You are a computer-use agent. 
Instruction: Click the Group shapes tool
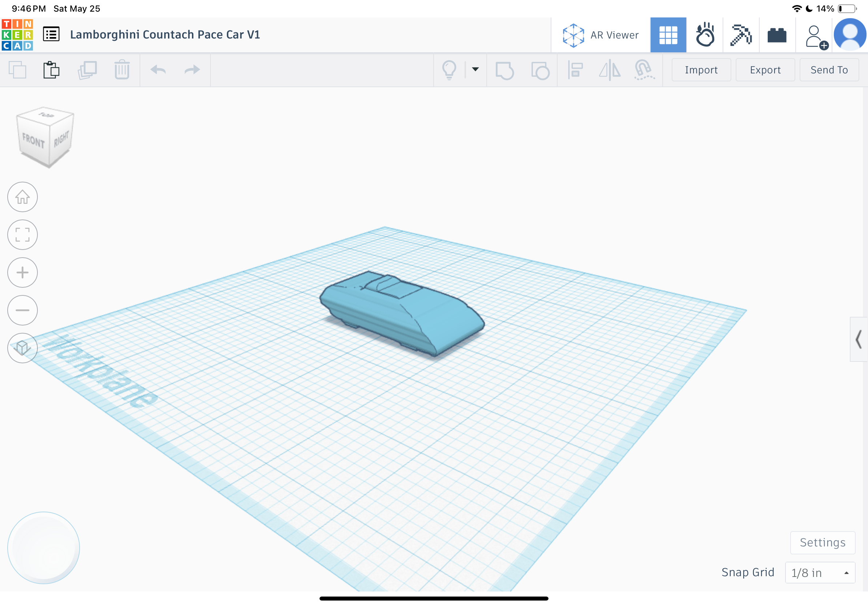[x=504, y=70]
